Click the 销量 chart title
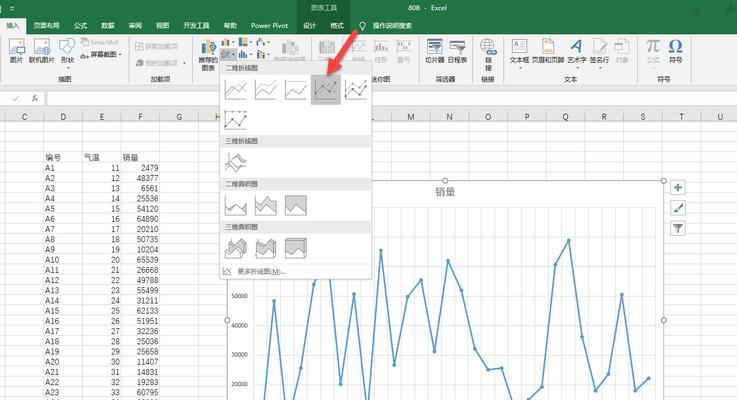This screenshot has height=400, width=737. coord(445,192)
